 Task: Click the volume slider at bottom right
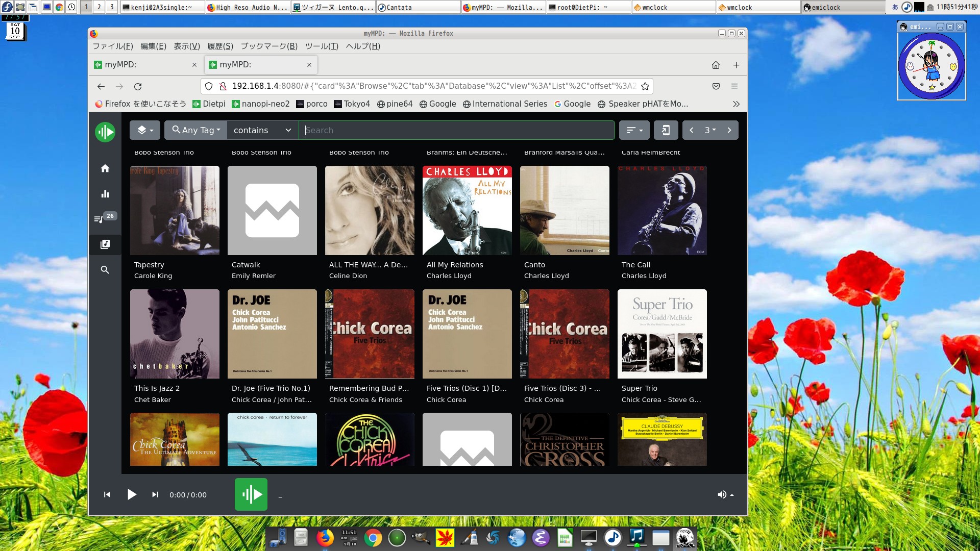click(x=731, y=494)
